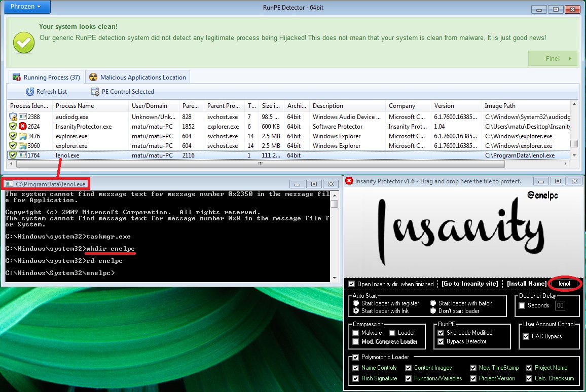Toggle Rich Signature checkbox

pyautogui.click(x=355, y=378)
